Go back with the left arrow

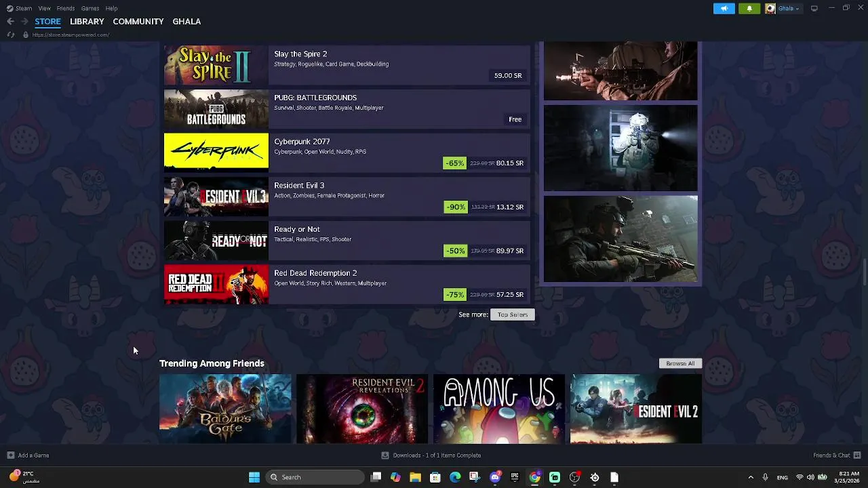pyautogui.click(x=10, y=21)
